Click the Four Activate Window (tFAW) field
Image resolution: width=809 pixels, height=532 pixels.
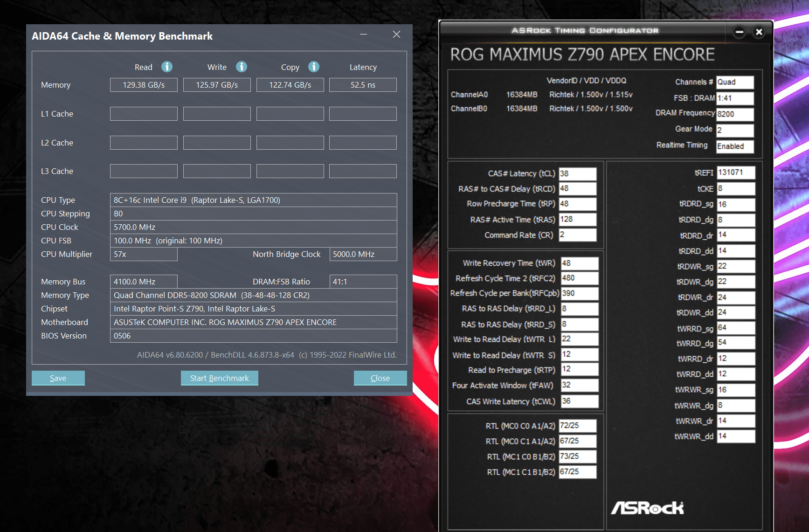tap(579, 385)
